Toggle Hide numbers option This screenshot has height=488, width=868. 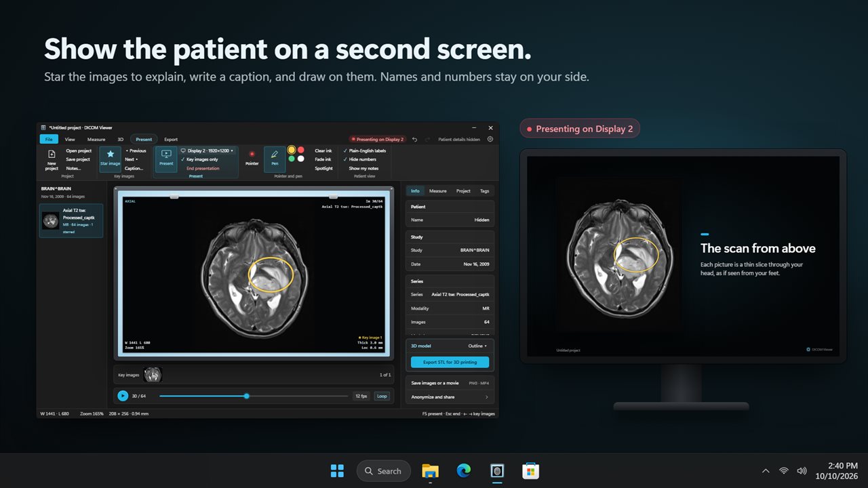pos(360,159)
